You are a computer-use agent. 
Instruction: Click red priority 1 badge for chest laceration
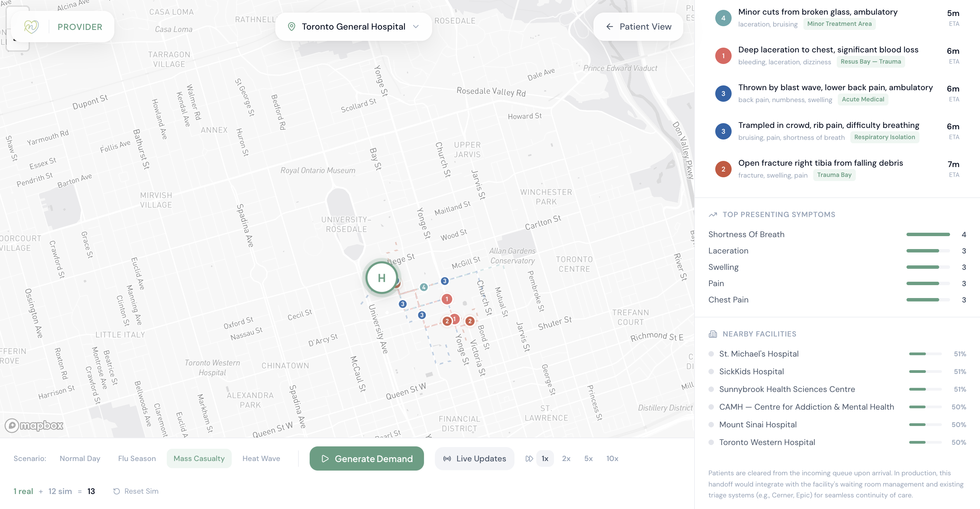click(723, 56)
